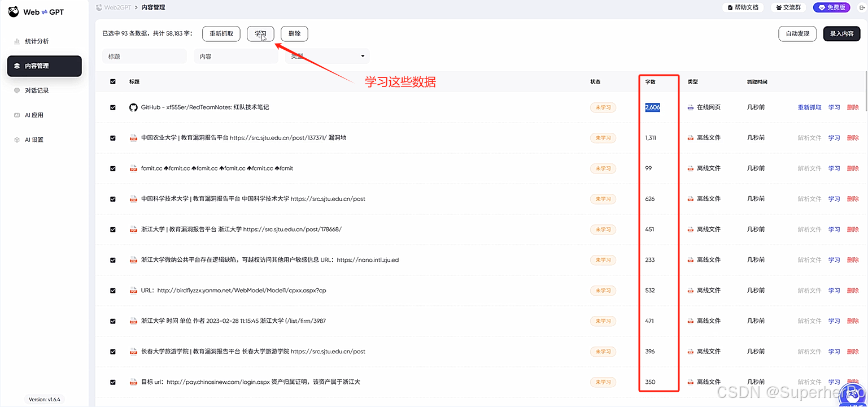The image size is (868, 407).
Task: Uncheck the 长春大学旅游学院 row checkbox
Action: (x=113, y=352)
